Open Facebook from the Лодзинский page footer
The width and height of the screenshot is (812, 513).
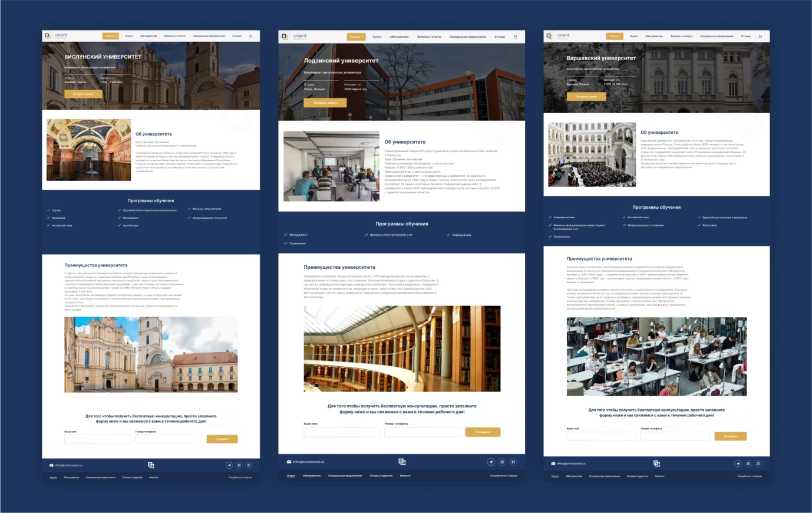pos(513,462)
